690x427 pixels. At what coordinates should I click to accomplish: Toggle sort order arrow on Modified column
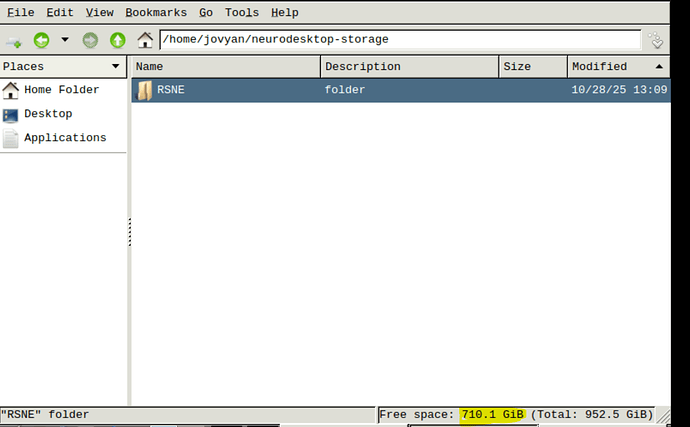click(x=659, y=66)
